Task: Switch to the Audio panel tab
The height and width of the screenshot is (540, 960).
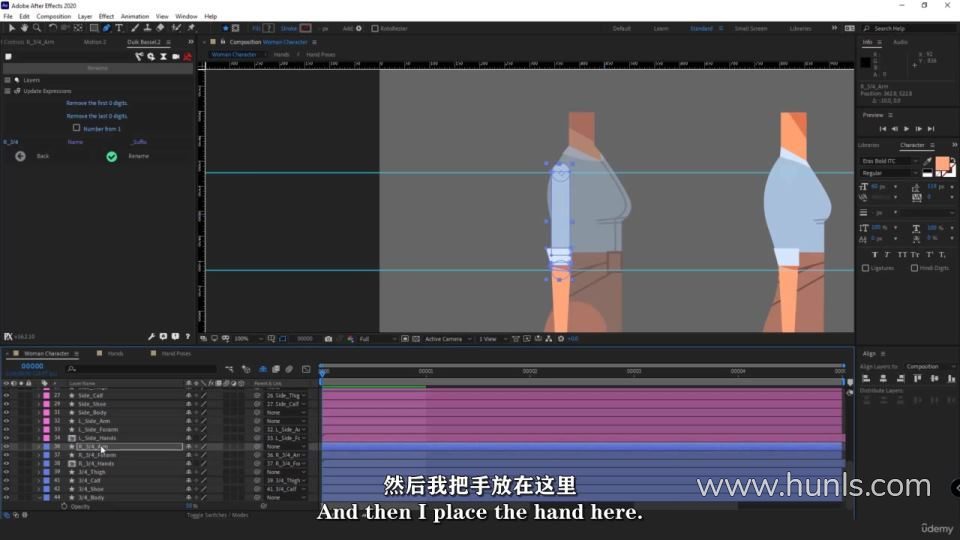Action: [x=900, y=42]
